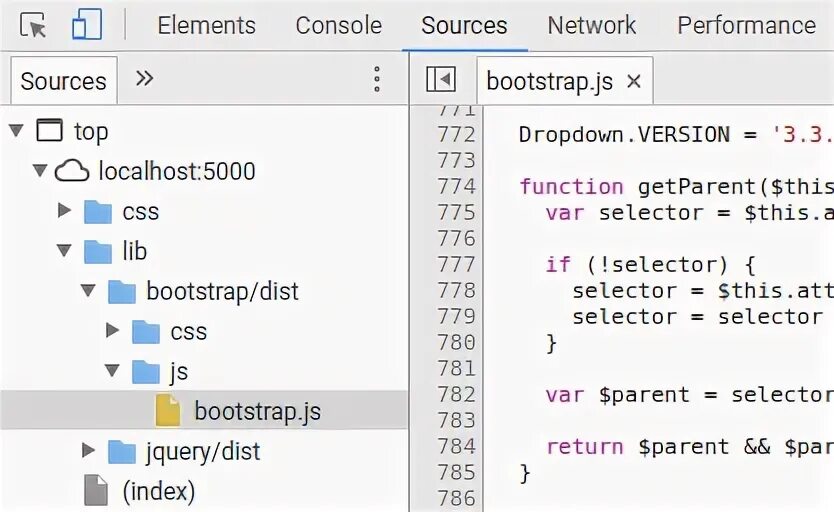The image size is (834, 512).
Task: Switch to the Elements tab
Action: [x=206, y=26]
